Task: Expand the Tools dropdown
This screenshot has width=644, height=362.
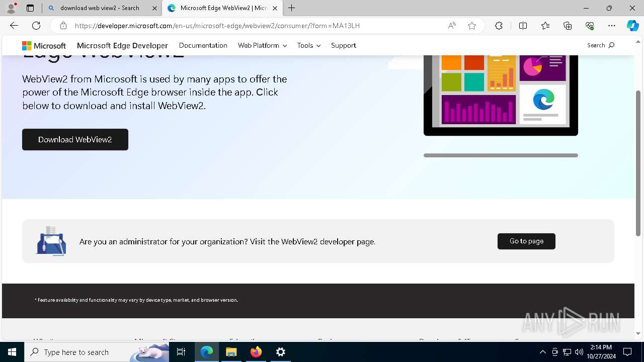Action: (308, 45)
